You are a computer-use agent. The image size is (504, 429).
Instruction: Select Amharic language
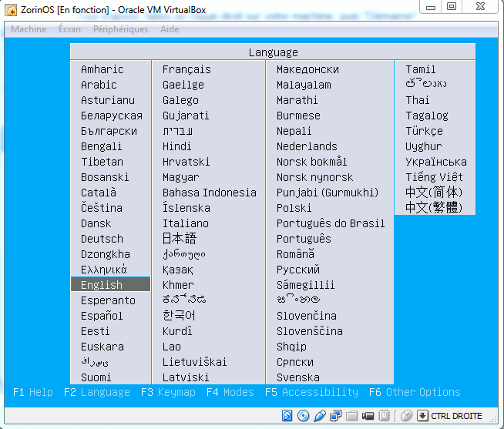coord(102,69)
